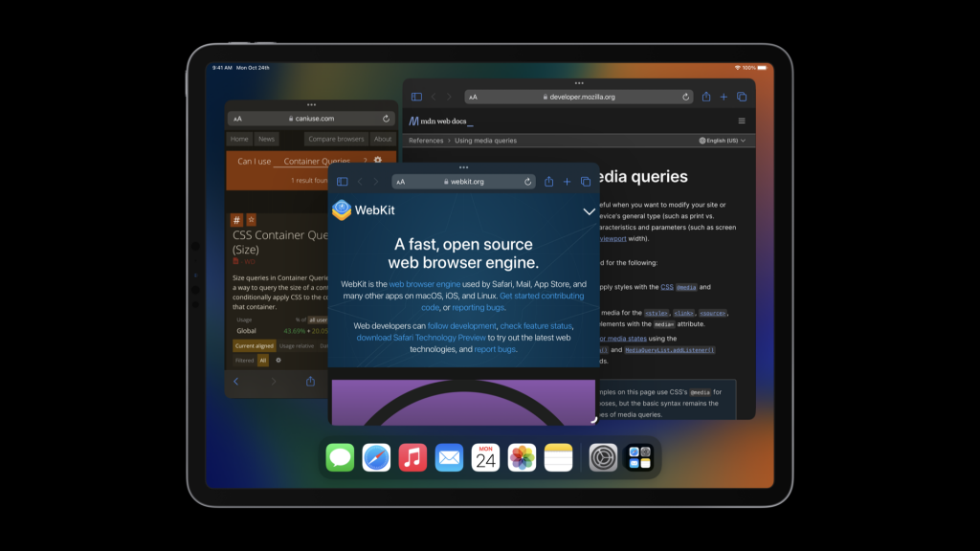Open the aA page menu for caniuse.com
This screenshot has width=980, height=551.
[x=237, y=119]
